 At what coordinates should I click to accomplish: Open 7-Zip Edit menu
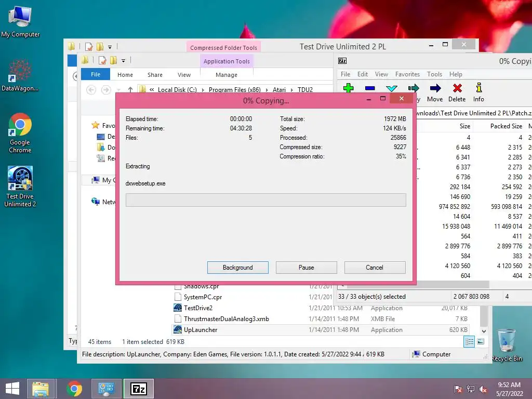point(362,74)
